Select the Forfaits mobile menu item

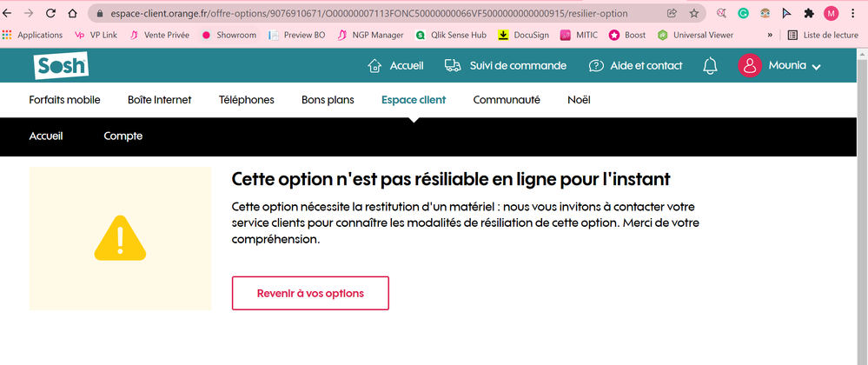[64, 100]
